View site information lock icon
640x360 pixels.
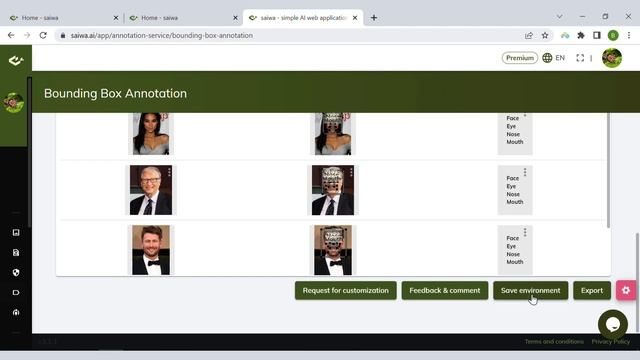(x=63, y=36)
